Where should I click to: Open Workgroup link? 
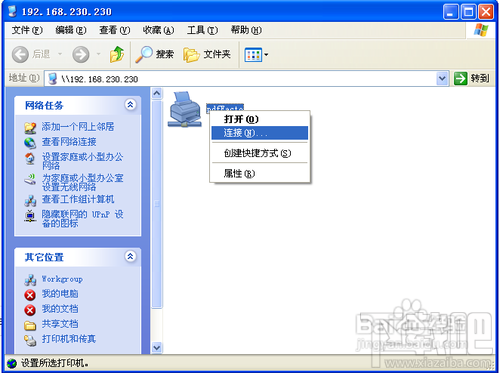coord(62,279)
